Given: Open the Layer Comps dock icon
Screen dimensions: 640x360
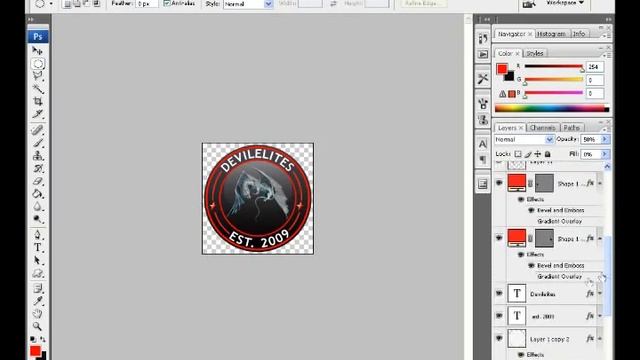Looking at the screenshot, I should (x=483, y=184).
